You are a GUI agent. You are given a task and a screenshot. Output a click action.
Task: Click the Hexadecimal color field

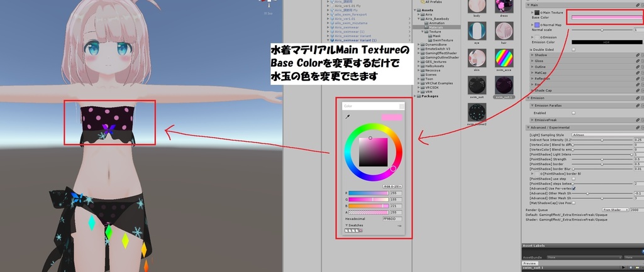click(392, 219)
